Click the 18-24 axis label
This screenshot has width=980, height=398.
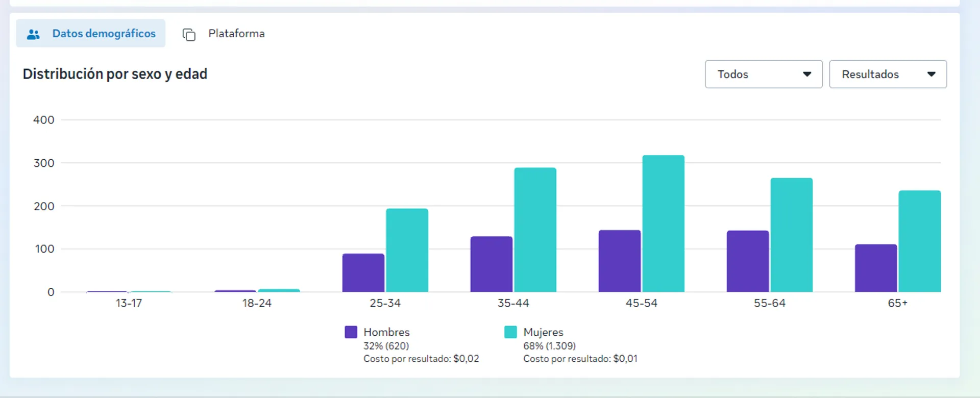257,303
